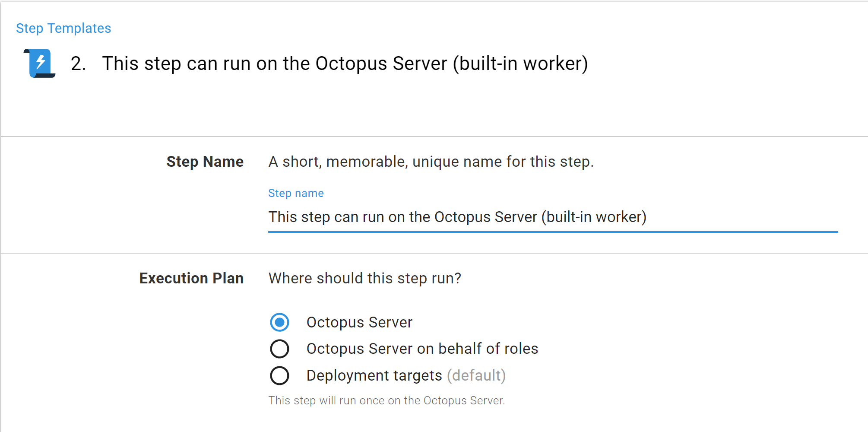Click the Octopus Server on behalf of roles label
Viewport: 868px width, 432px height.
(422, 349)
